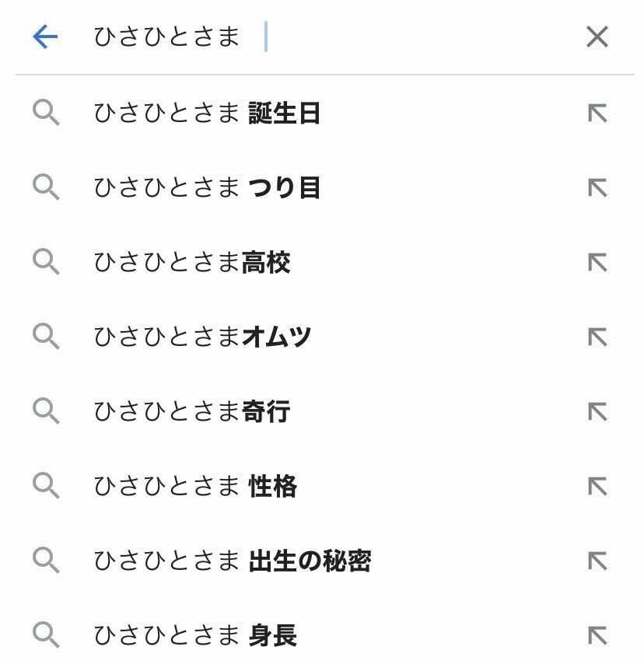Click magnifier icon next to 誕生日 suggestion
This screenshot has height=664, width=644.
tap(46, 114)
